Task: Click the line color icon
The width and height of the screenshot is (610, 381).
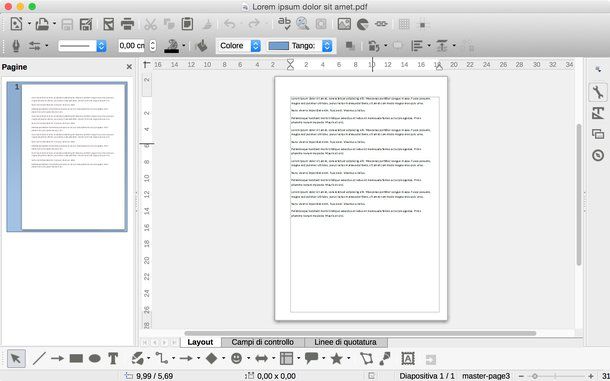Action: click(x=171, y=46)
